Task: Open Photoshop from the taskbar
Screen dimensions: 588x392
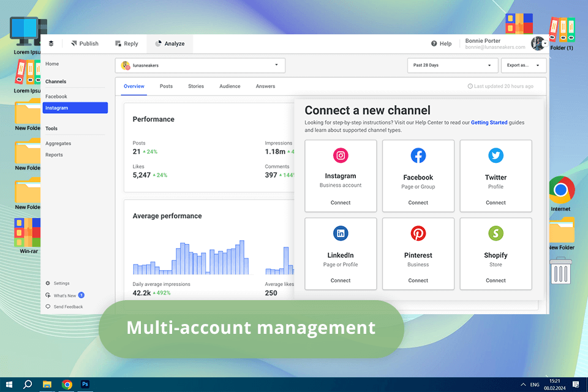Action: 85,384
